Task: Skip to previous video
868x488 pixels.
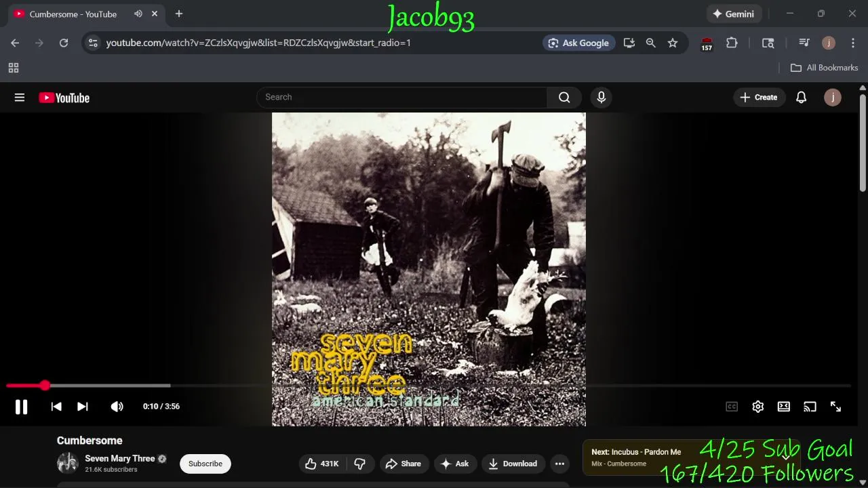Action: click(56, 407)
